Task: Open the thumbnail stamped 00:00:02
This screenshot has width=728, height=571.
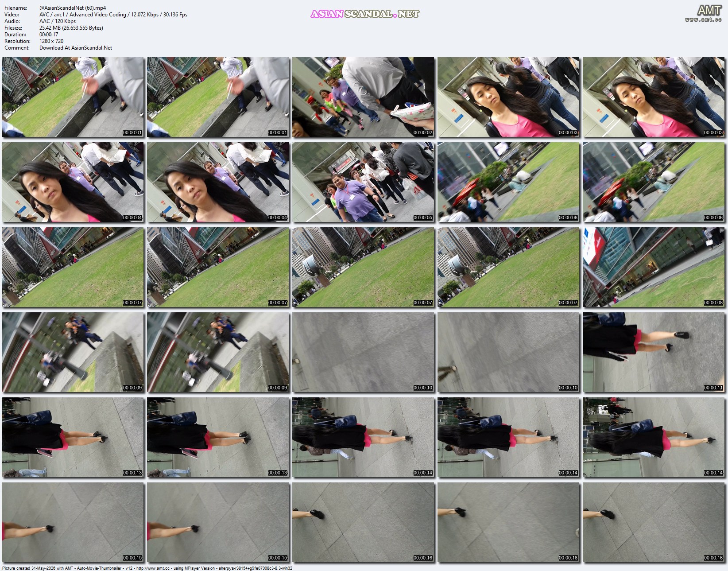Action: 363,97
